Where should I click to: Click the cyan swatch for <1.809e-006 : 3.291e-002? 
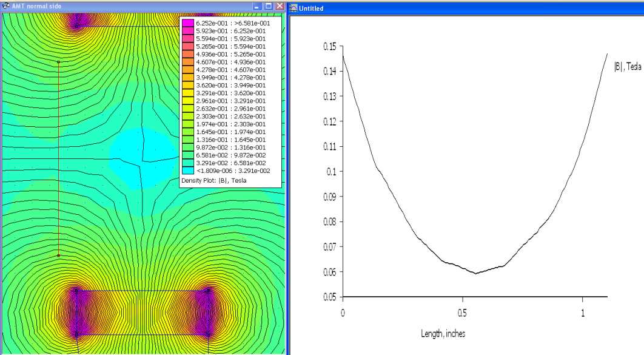(x=188, y=171)
